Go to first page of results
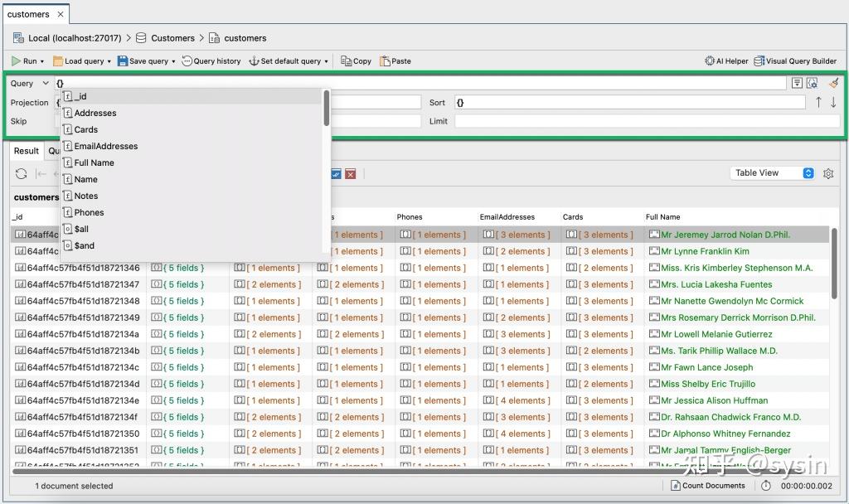 (41, 174)
